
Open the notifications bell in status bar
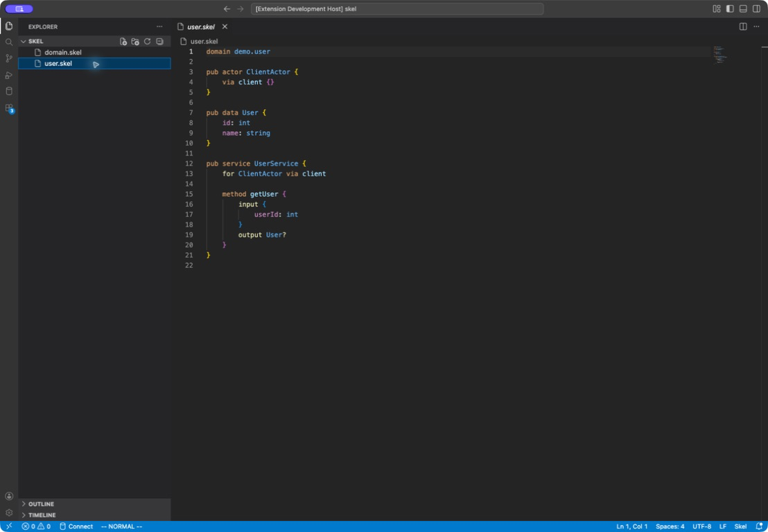tap(759, 526)
